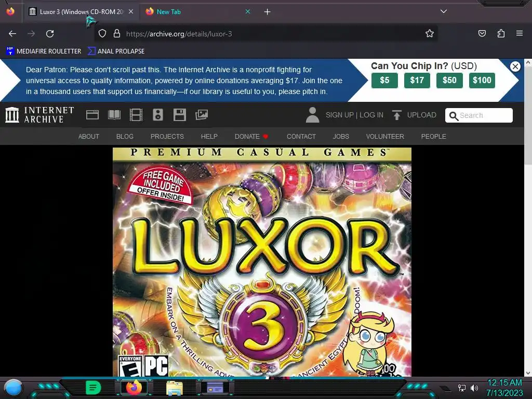Viewport: 532px width, 399px height.
Task: Open the ABOUT menu item
Action: coord(88,137)
